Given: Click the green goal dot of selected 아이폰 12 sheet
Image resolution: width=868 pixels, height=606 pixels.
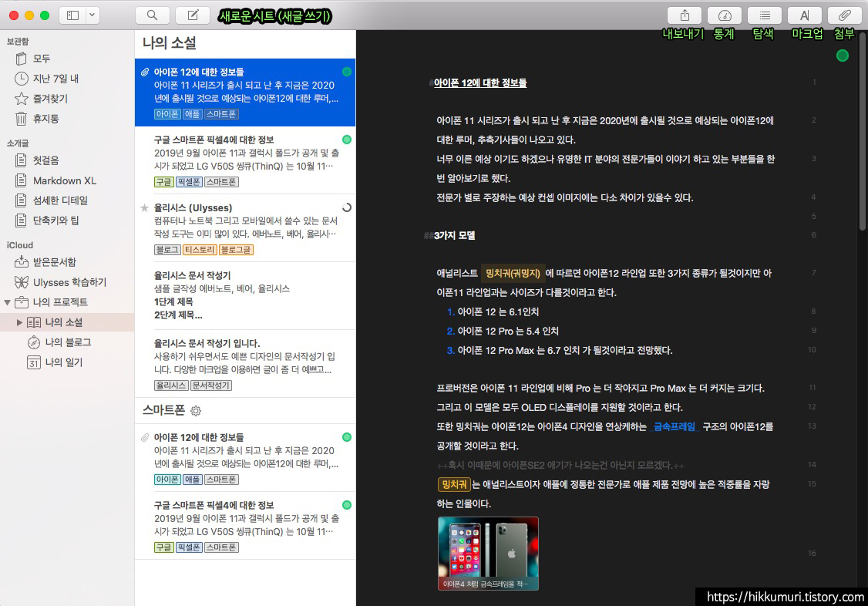Looking at the screenshot, I should pyautogui.click(x=347, y=72).
